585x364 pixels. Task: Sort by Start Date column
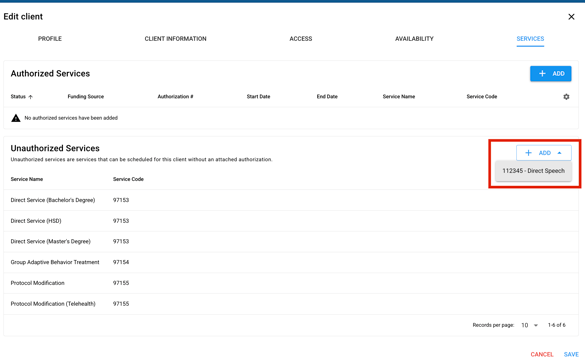[258, 97]
